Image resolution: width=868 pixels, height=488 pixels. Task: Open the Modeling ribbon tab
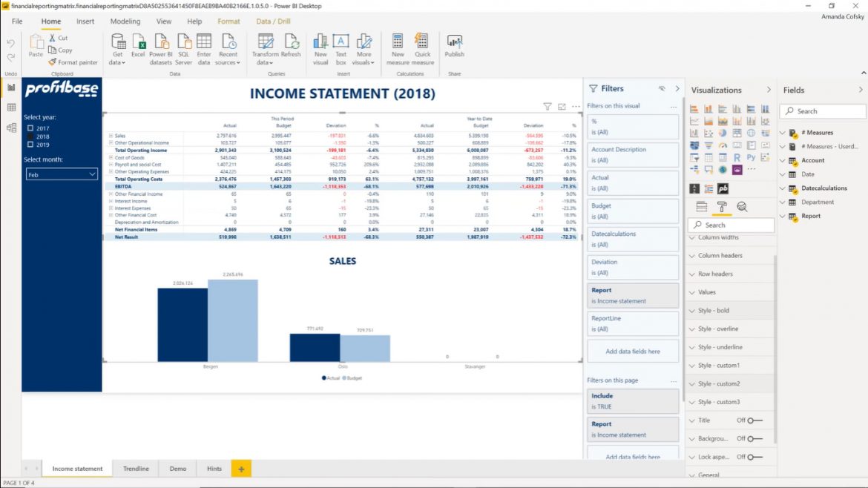125,22
